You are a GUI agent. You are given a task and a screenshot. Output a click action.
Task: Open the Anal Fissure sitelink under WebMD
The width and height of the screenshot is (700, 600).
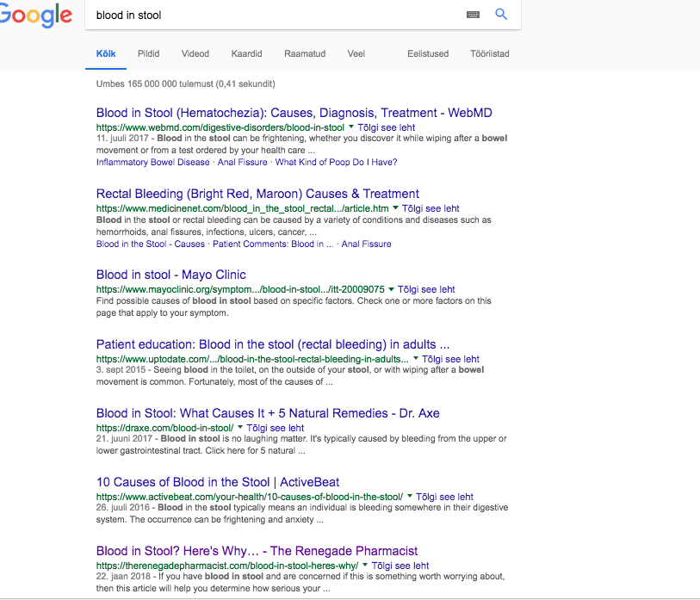click(x=242, y=162)
